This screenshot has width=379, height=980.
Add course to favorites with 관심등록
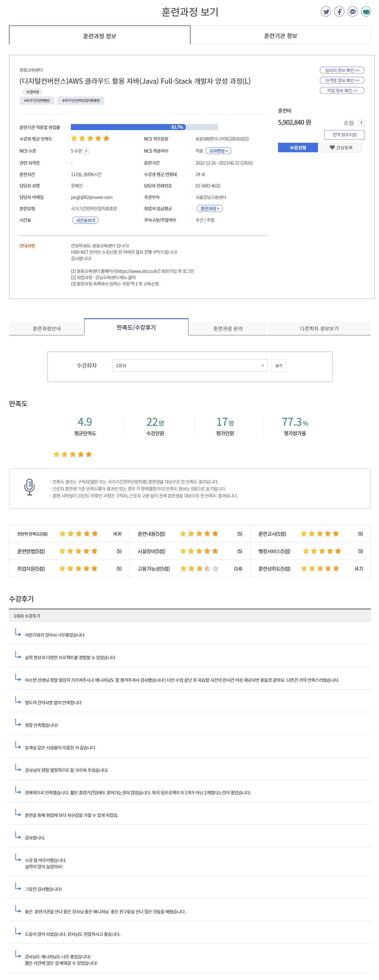(341, 148)
